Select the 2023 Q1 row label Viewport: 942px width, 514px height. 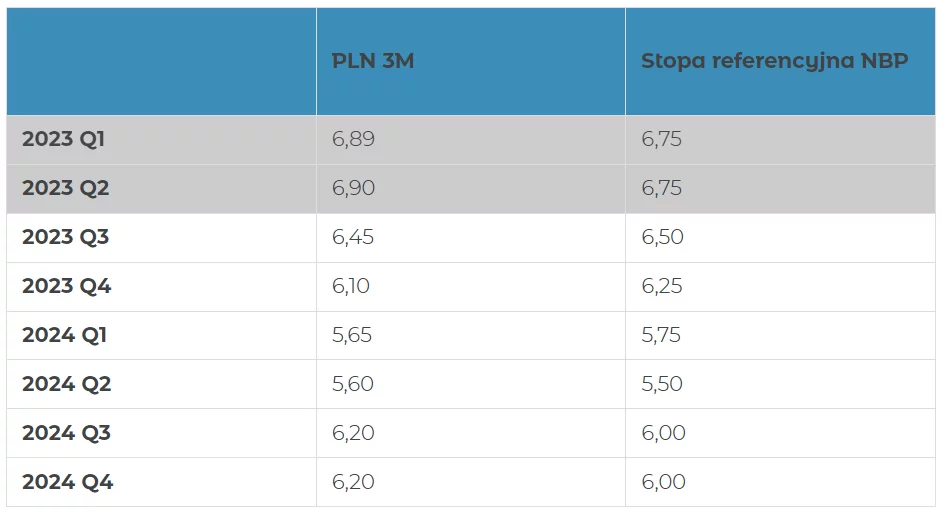[63, 139]
